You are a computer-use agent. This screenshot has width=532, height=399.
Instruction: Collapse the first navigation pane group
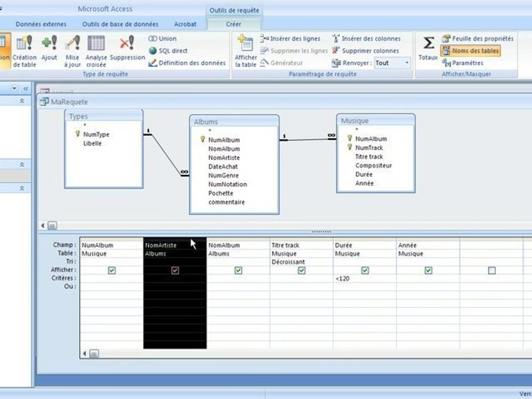pos(22,101)
